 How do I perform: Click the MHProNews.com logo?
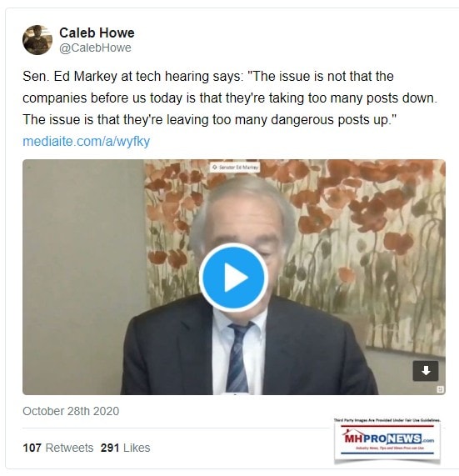[x=388, y=438]
